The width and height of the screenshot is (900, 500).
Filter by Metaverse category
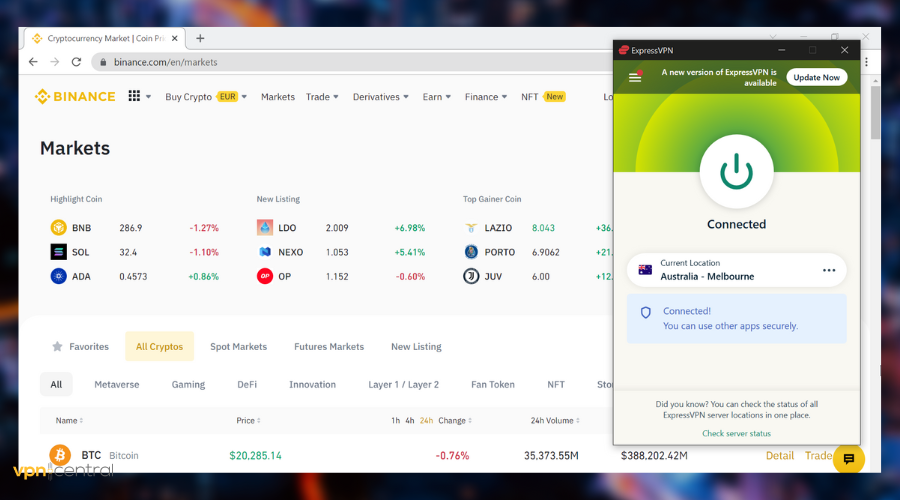(117, 385)
